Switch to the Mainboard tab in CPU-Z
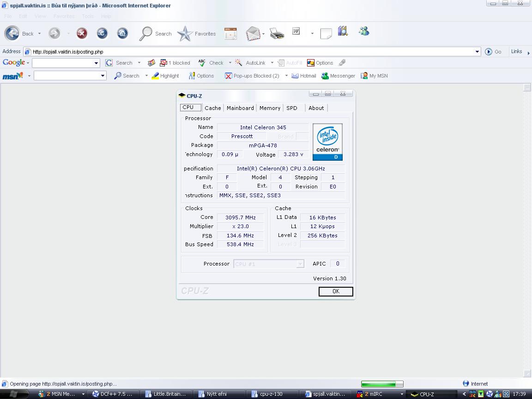Screen dimensions: 532x399 tap(240, 108)
